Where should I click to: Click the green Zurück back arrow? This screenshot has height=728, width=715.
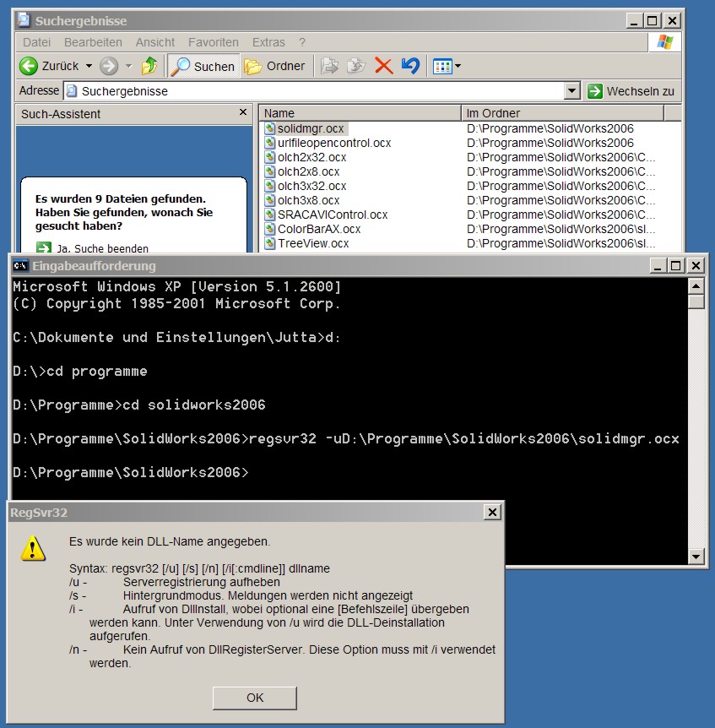click(29, 66)
